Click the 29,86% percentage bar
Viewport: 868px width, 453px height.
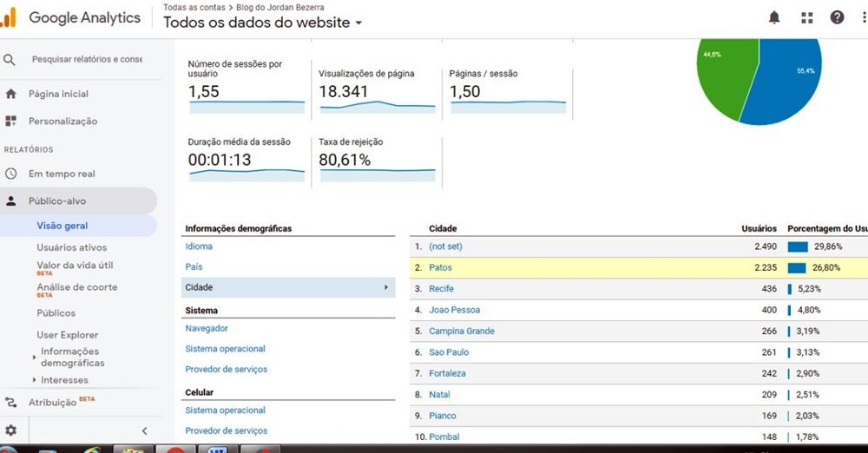[798, 246]
